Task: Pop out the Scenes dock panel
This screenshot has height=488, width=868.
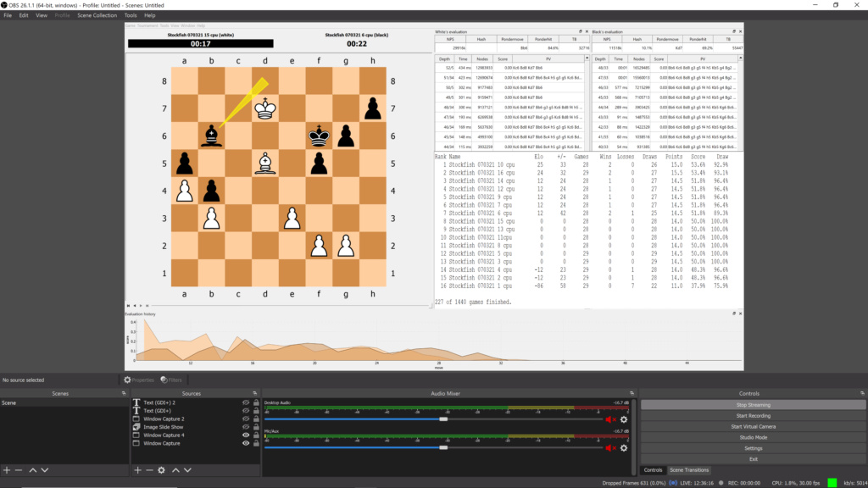Action: [x=124, y=393]
